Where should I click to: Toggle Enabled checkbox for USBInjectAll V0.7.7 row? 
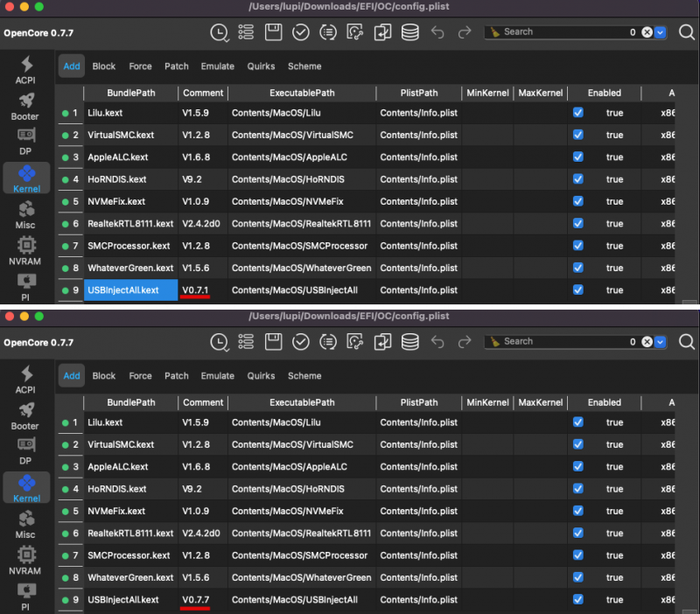577,599
